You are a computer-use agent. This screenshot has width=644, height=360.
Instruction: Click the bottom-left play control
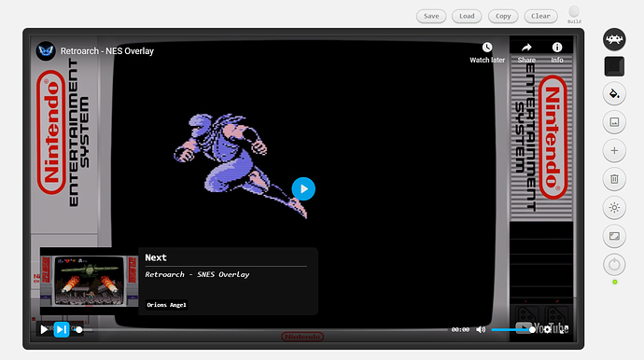pyautogui.click(x=44, y=329)
